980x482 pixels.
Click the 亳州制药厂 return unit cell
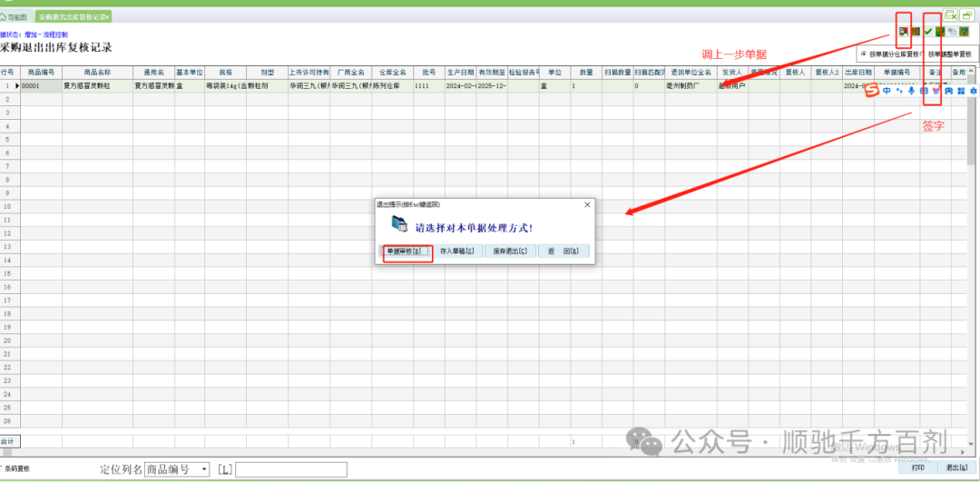691,86
